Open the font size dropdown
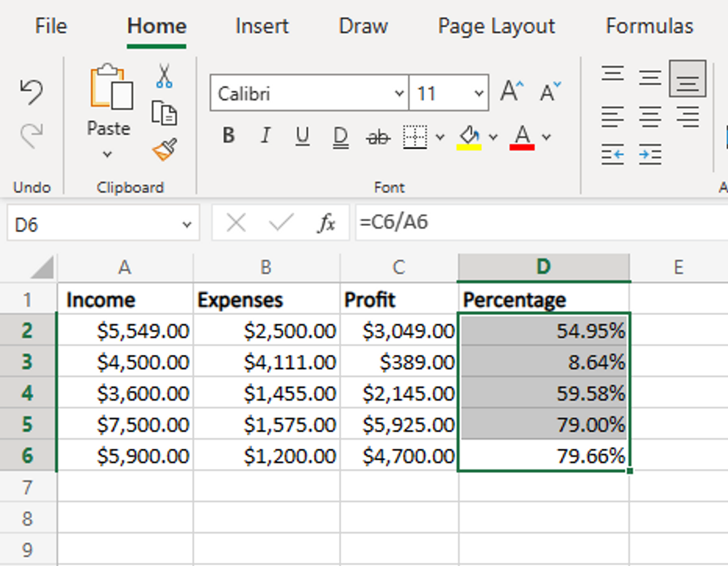This screenshot has height=566, width=728. coord(478,93)
